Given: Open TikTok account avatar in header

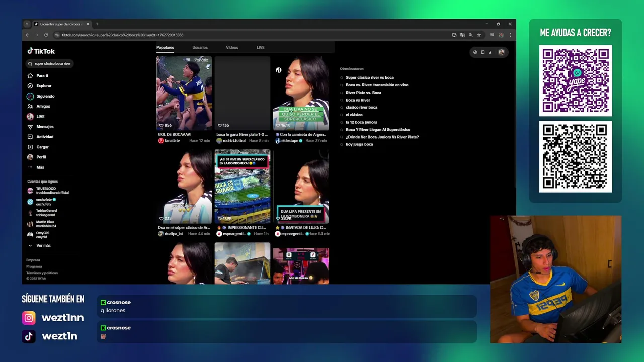Looking at the screenshot, I should [501, 52].
